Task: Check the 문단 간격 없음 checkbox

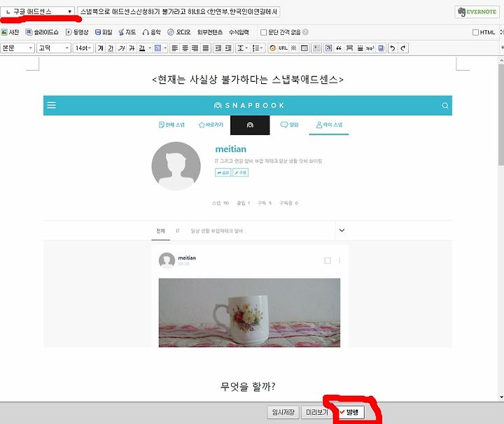Action: click(x=264, y=32)
